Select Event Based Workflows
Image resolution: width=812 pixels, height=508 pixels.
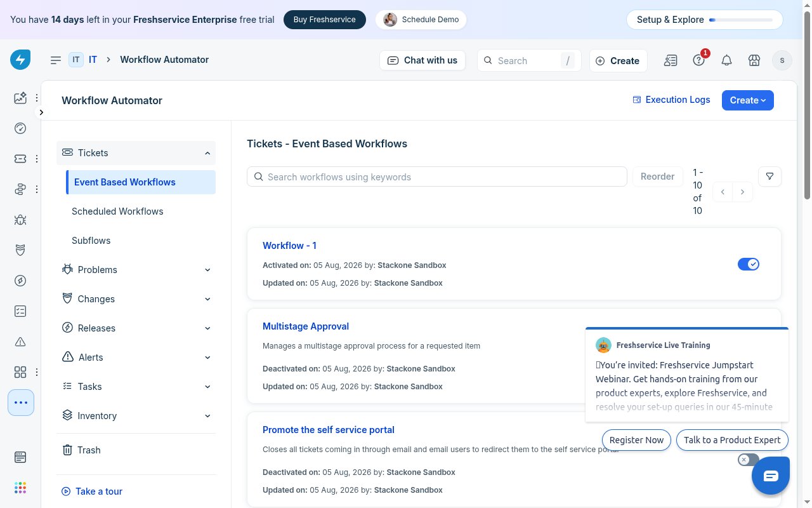pyautogui.click(x=141, y=182)
